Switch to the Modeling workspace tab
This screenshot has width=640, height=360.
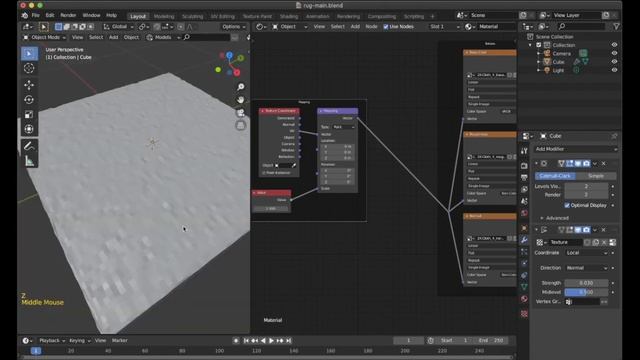coord(164,16)
